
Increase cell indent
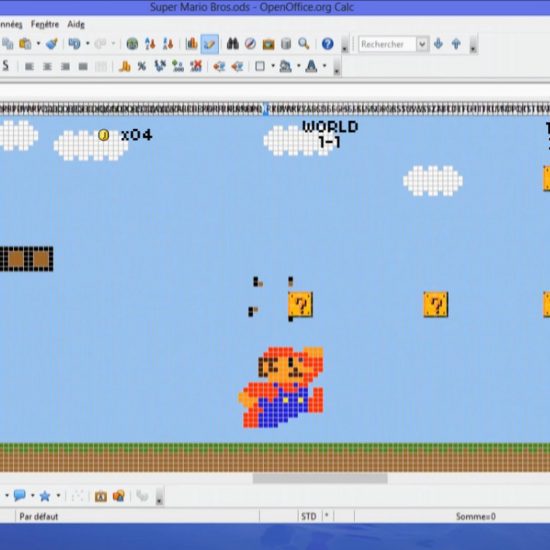237,66
